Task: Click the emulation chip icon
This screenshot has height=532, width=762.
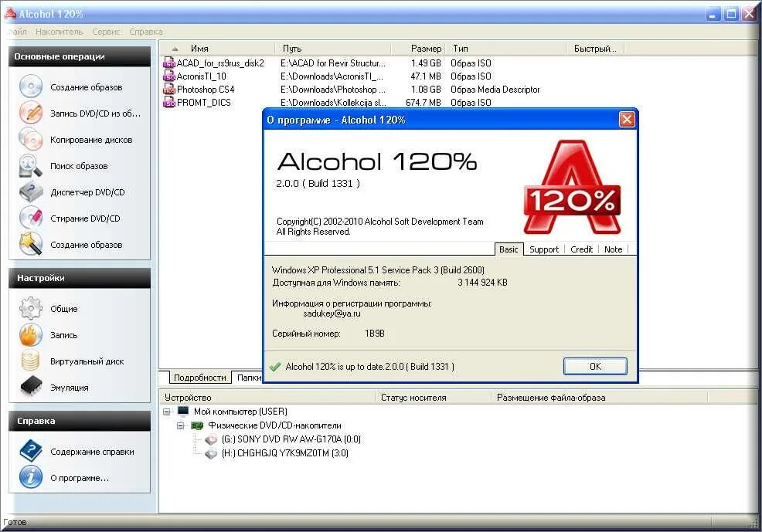Action: point(31,387)
